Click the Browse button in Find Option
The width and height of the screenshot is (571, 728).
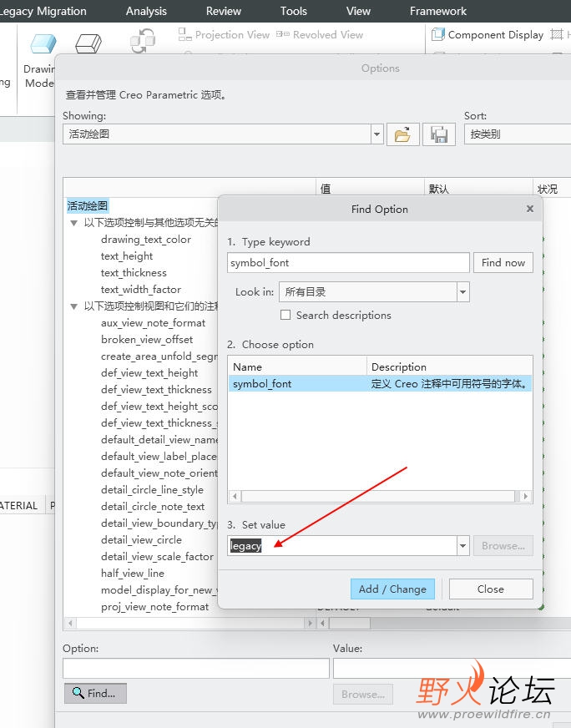(503, 546)
